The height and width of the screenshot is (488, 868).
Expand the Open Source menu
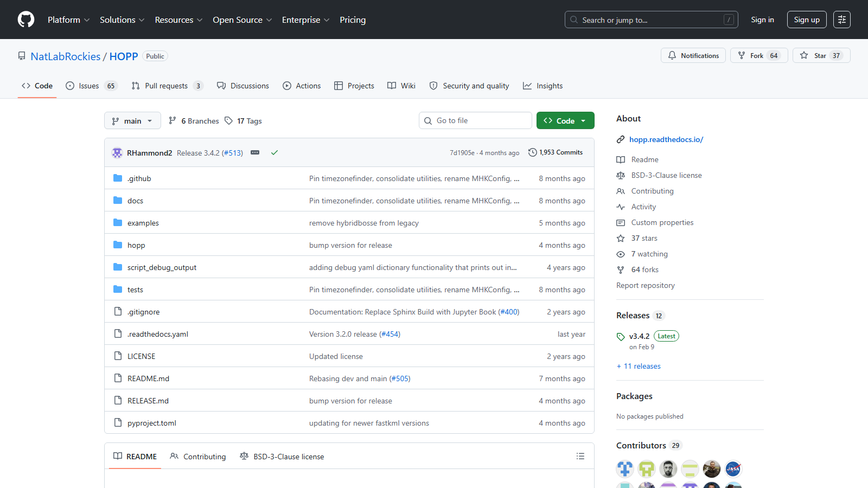tap(242, 20)
